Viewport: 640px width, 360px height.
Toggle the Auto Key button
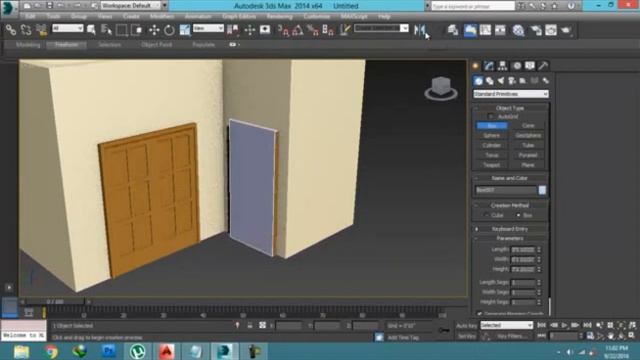click(x=467, y=325)
